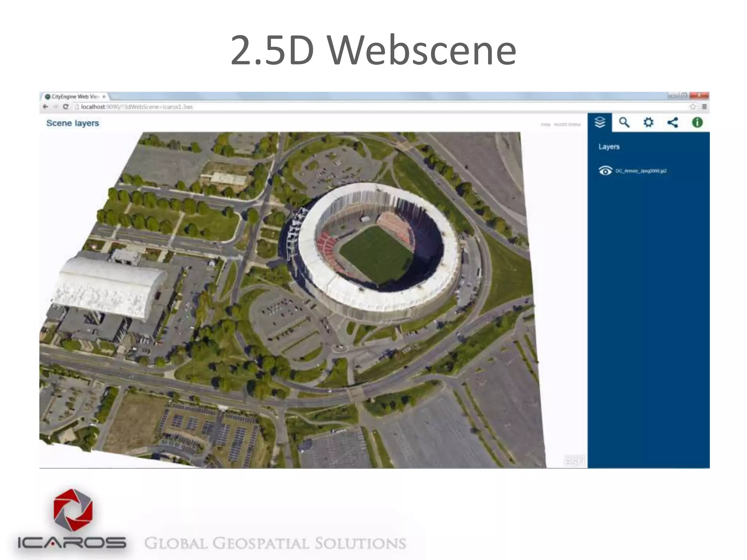Close the browser window
The height and width of the screenshot is (560, 747).
[x=699, y=96]
